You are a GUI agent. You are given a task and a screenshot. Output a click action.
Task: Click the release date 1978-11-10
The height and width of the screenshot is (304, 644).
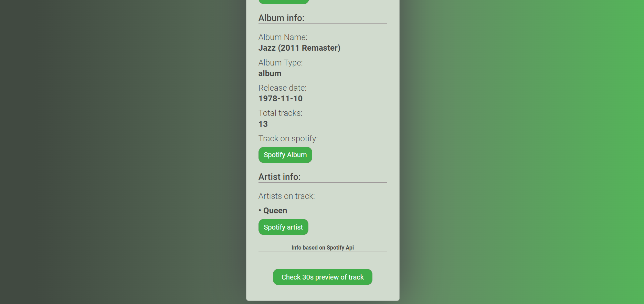[280, 99]
